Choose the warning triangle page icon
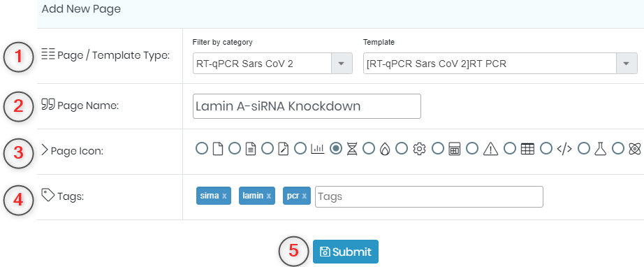Screen dimensions: 644x267 [490, 149]
